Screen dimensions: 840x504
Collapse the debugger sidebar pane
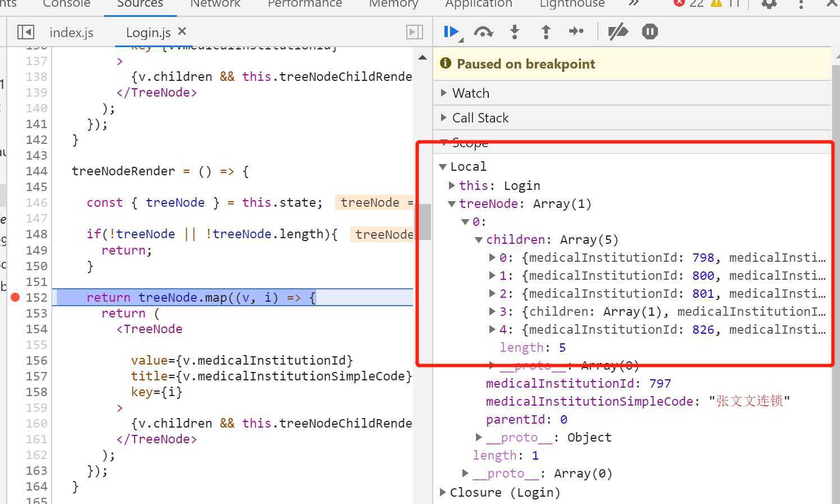415,32
